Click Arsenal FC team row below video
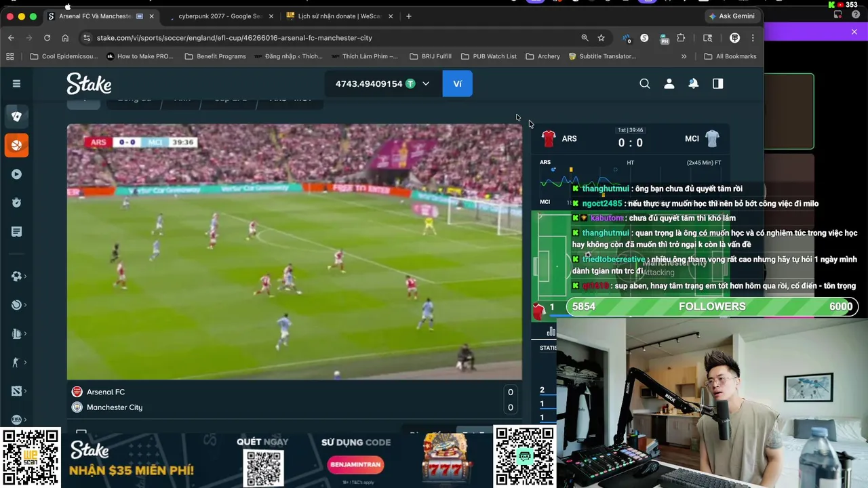 point(294,392)
